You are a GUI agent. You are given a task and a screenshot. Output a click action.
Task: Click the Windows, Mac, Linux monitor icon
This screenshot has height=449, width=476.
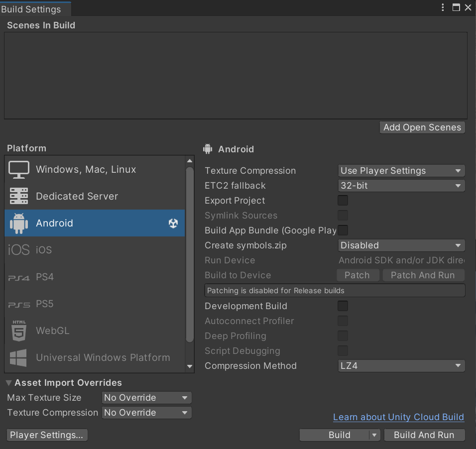[x=19, y=169]
